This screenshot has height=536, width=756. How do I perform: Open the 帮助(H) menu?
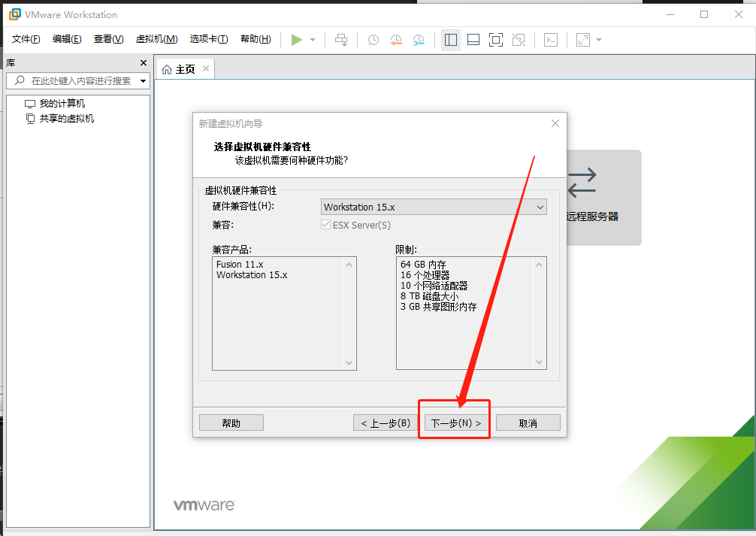256,39
